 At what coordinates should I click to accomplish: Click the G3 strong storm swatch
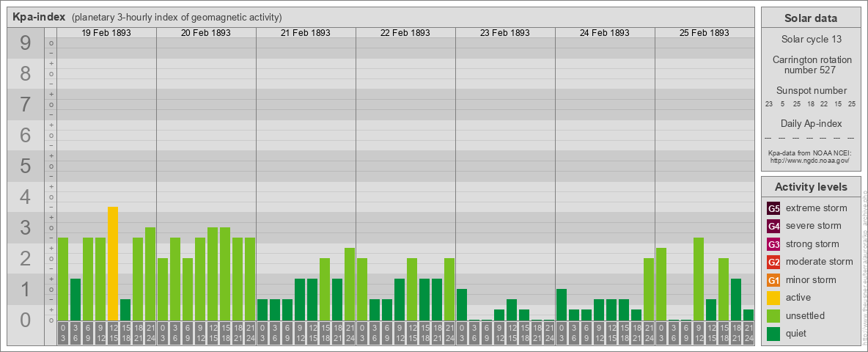773,244
